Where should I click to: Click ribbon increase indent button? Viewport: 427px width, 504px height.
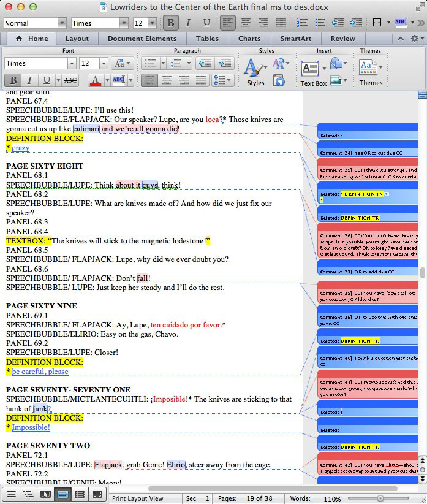[x=225, y=63]
